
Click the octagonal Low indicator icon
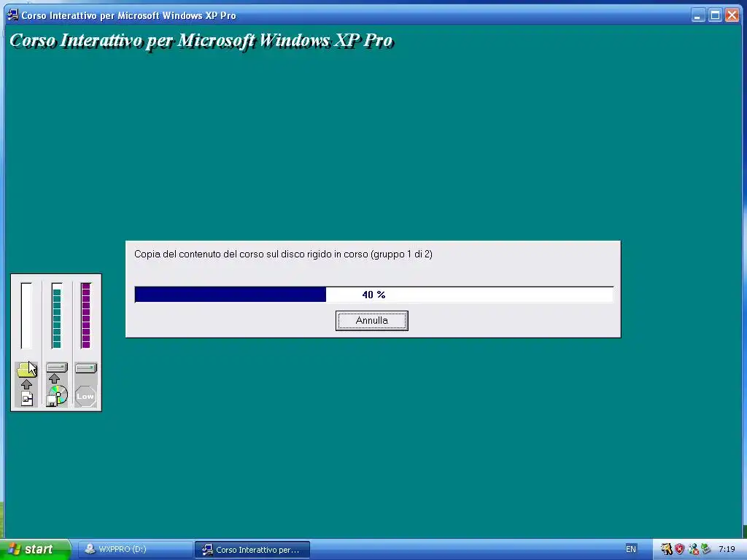[86, 396]
